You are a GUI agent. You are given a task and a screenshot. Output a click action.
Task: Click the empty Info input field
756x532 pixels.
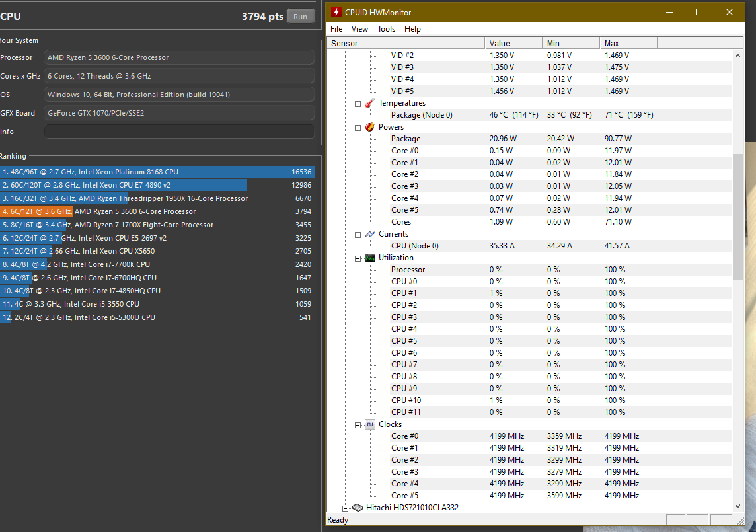pos(179,132)
